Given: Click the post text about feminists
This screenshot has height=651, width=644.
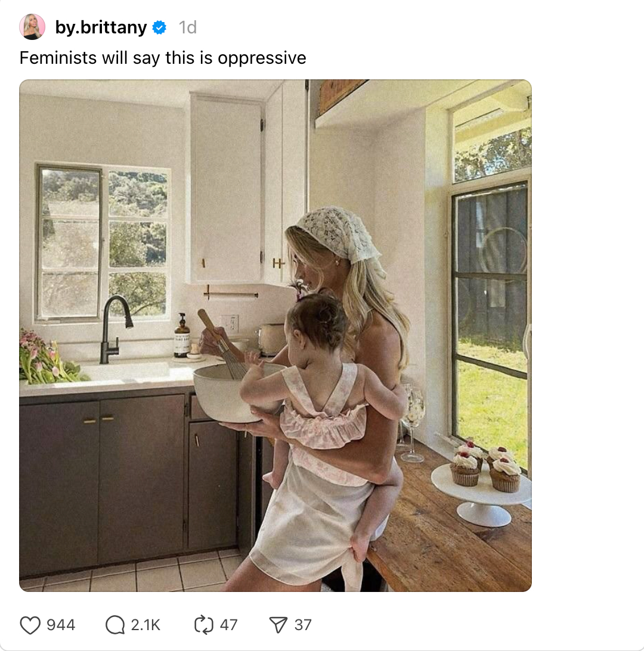Looking at the screenshot, I should tap(163, 58).
